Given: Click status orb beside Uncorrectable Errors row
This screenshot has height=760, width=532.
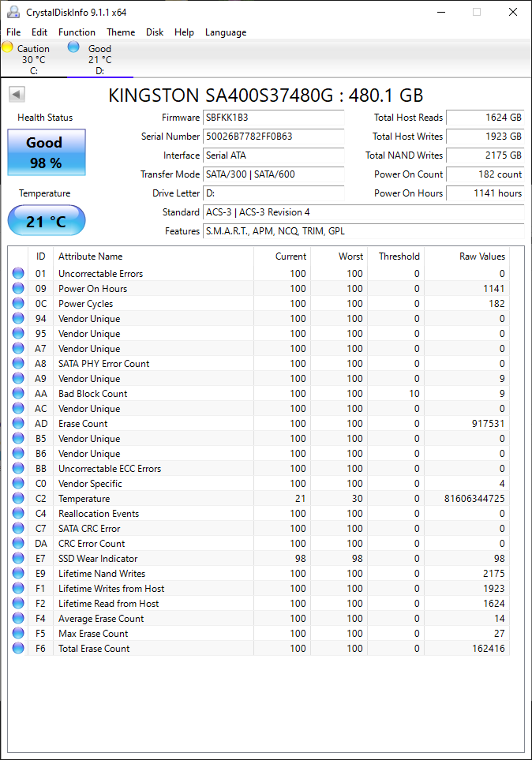Looking at the screenshot, I should (x=18, y=274).
